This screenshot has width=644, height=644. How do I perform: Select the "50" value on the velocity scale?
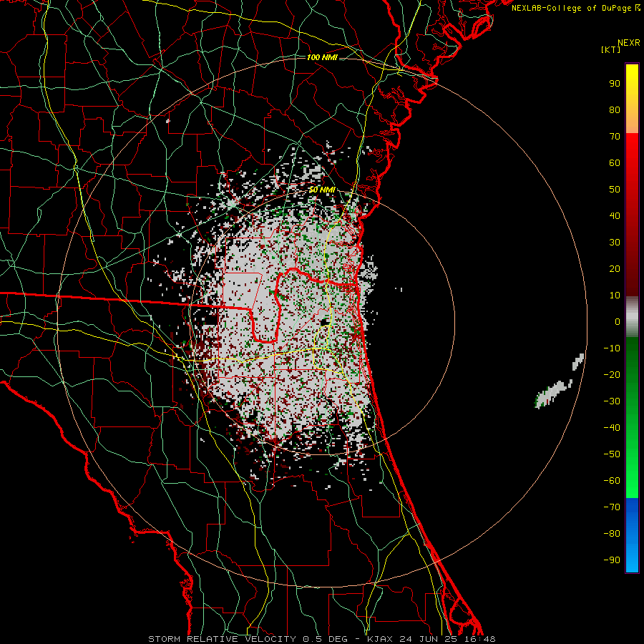(x=615, y=190)
